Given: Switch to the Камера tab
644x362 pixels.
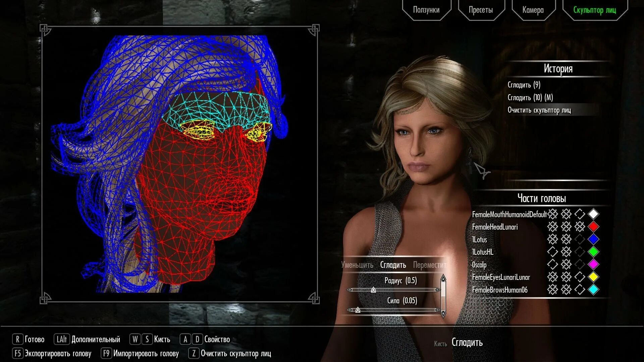Looking at the screenshot, I should pyautogui.click(x=533, y=10).
